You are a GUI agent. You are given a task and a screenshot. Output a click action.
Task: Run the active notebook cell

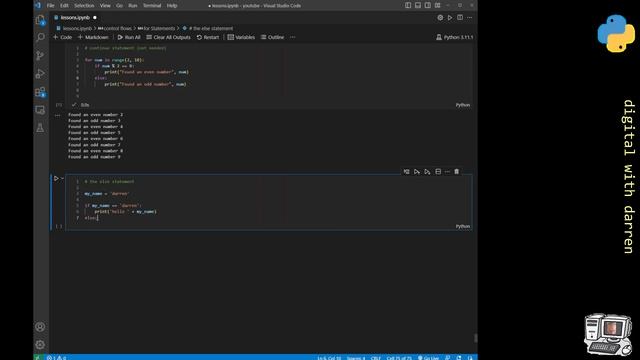[x=56, y=178]
